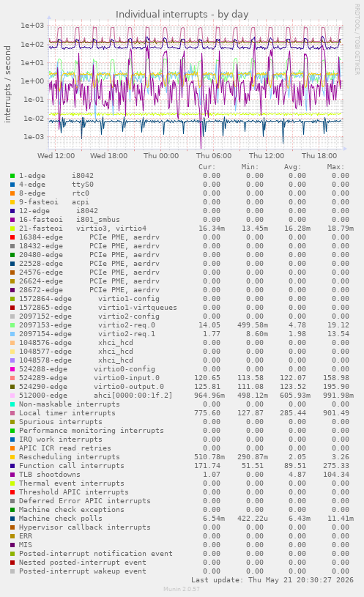Click the Thu 12:00 time axis label
This screenshot has width=364, height=597.
pos(267,156)
